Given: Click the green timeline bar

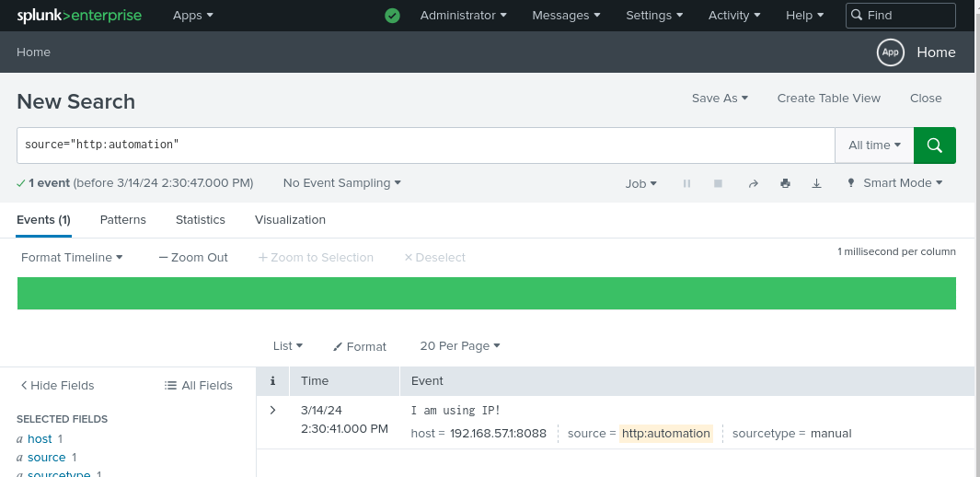Looking at the screenshot, I should click(x=486, y=293).
